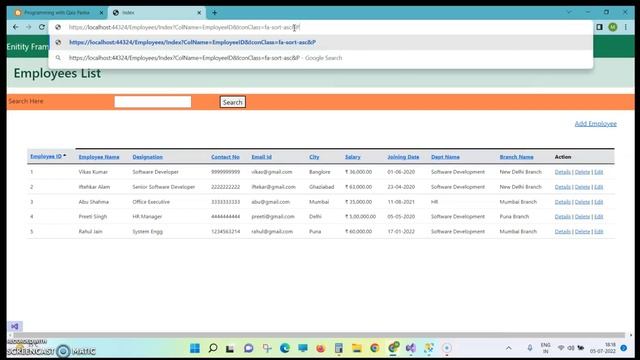Click the microphone tray icon
The height and width of the screenshot is (360, 640).
pos(530,348)
